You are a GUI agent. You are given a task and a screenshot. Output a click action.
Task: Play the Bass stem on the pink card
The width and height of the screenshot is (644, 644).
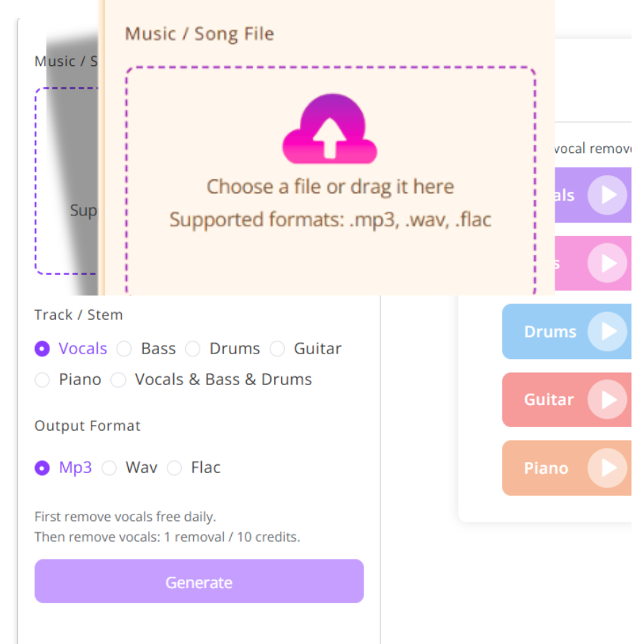(609, 263)
